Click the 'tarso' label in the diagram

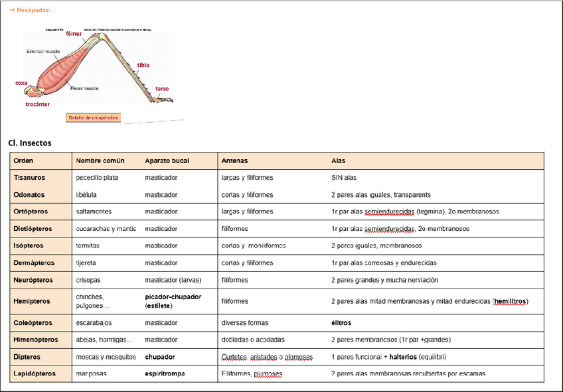pyautogui.click(x=162, y=89)
